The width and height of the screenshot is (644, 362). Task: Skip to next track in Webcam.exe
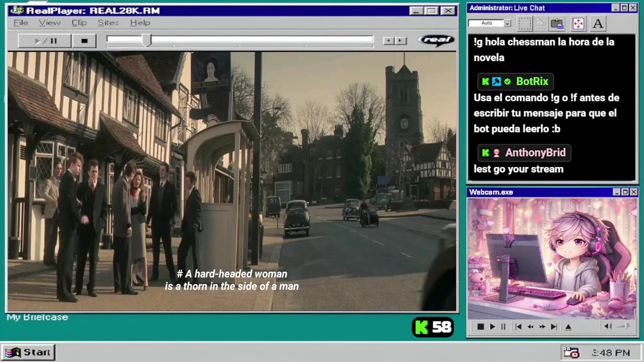click(x=553, y=327)
